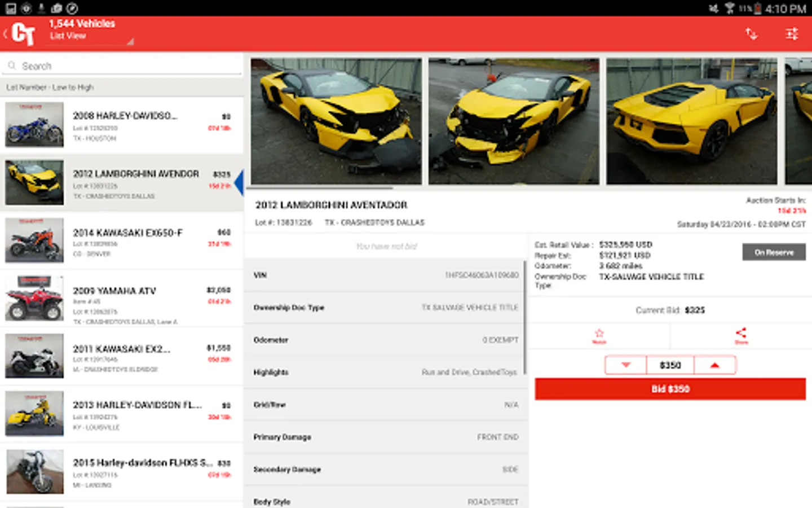Click the 1,544 Vehicles header text
The image size is (812, 508).
(82, 24)
